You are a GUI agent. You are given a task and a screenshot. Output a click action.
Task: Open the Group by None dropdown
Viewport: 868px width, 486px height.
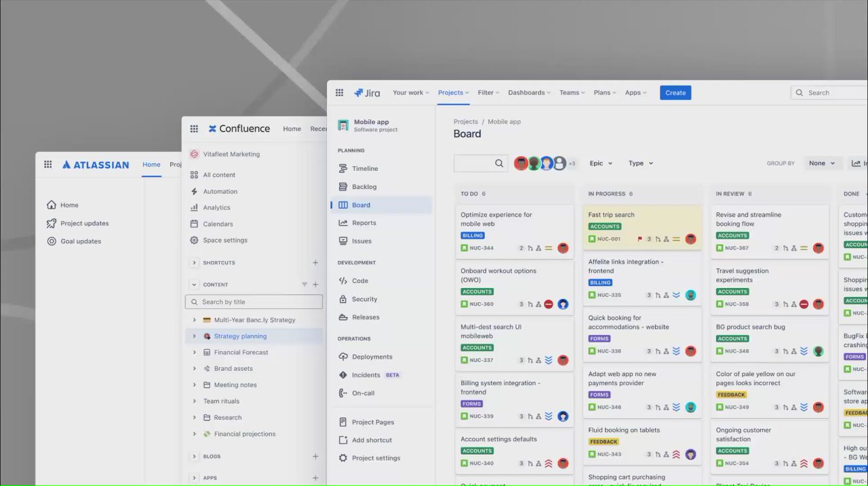coord(822,163)
